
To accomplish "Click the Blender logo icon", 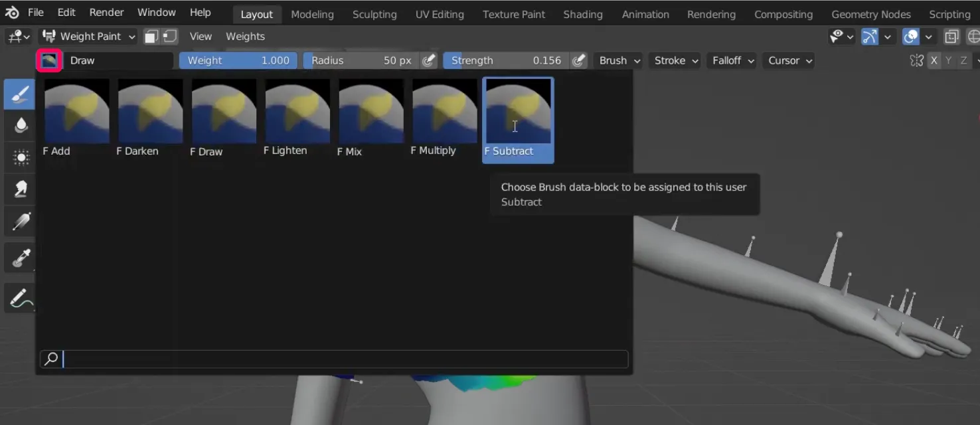I will click(12, 13).
